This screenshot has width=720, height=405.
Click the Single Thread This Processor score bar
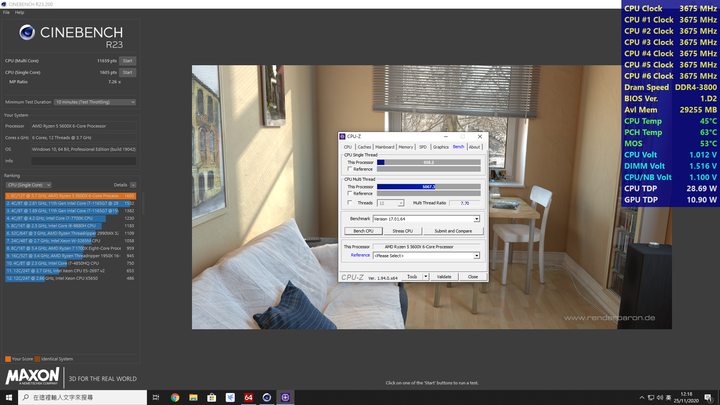pyautogui.click(x=429, y=162)
